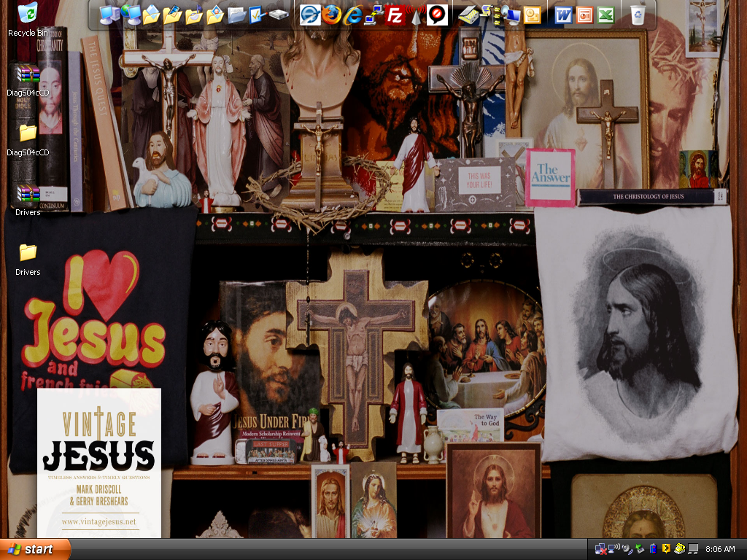Image resolution: width=747 pixels, height=560 pixels.
Task: Click Safely Remove Hardware tray icon
Action: (x=640, y=548)
